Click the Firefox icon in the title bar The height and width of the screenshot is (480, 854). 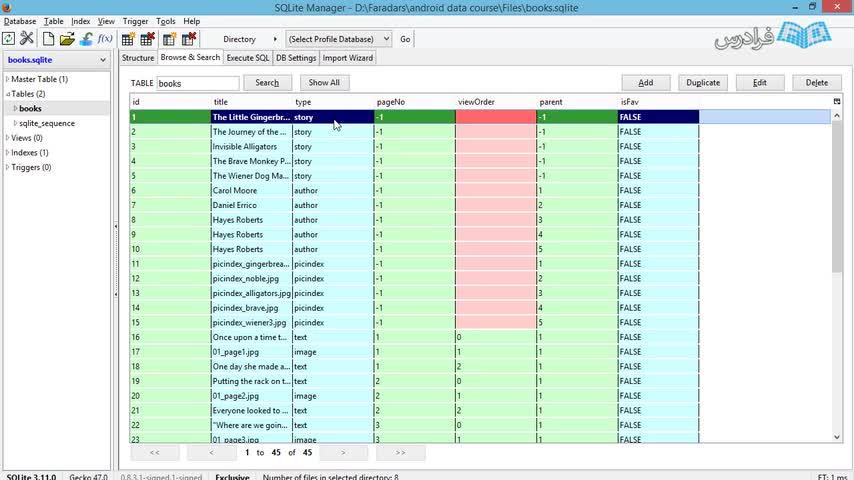point(7,7)
